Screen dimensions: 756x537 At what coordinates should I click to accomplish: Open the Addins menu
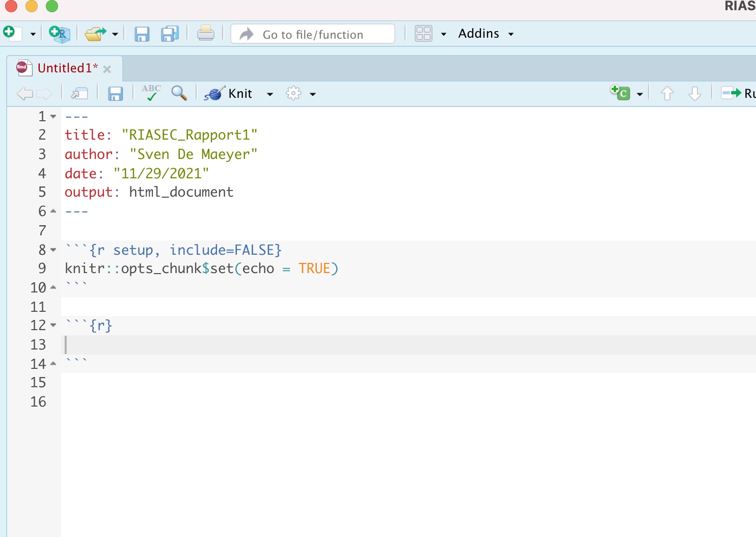pyautogui.click(x=485, y=34)
